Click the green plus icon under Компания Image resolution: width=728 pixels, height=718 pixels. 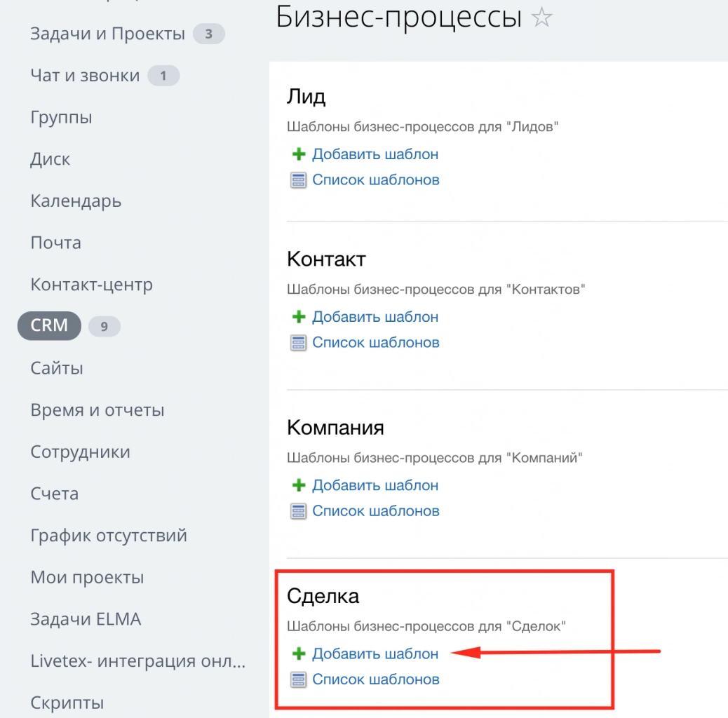298,485
